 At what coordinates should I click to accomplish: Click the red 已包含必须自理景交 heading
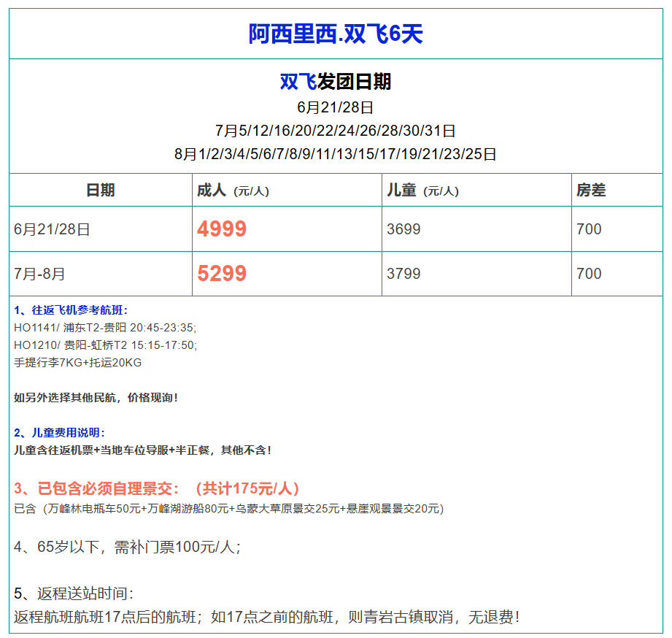coord(157,489)
